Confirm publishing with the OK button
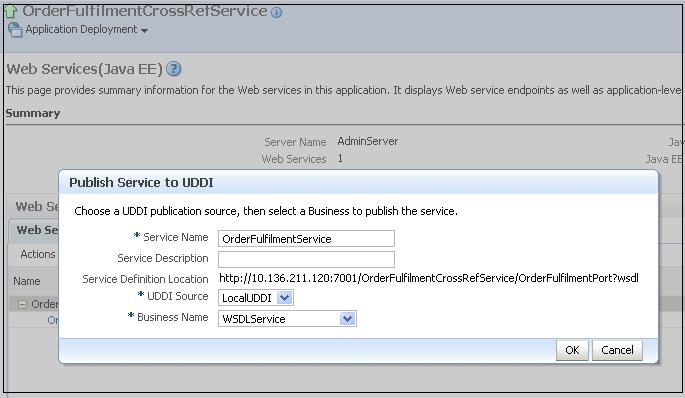Image resolution: width=685 pixels, height=398 pixels. (x=572, y=350)
